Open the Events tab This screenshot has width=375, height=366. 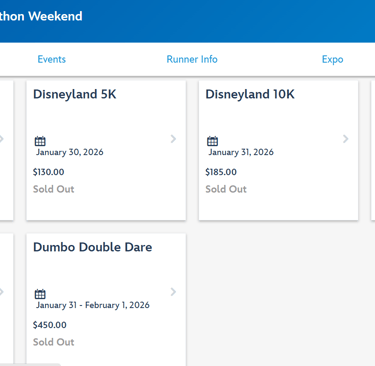point(52,59)
